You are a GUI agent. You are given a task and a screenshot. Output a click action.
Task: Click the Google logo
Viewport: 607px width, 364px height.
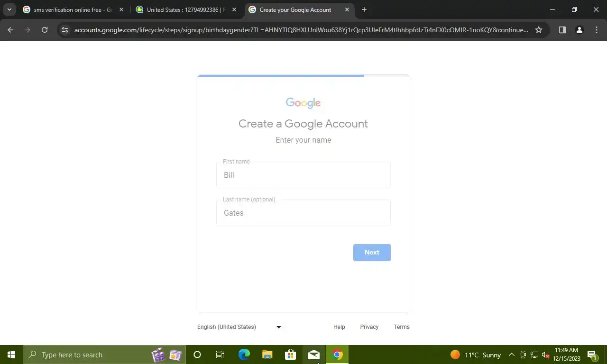click(303, 103)
